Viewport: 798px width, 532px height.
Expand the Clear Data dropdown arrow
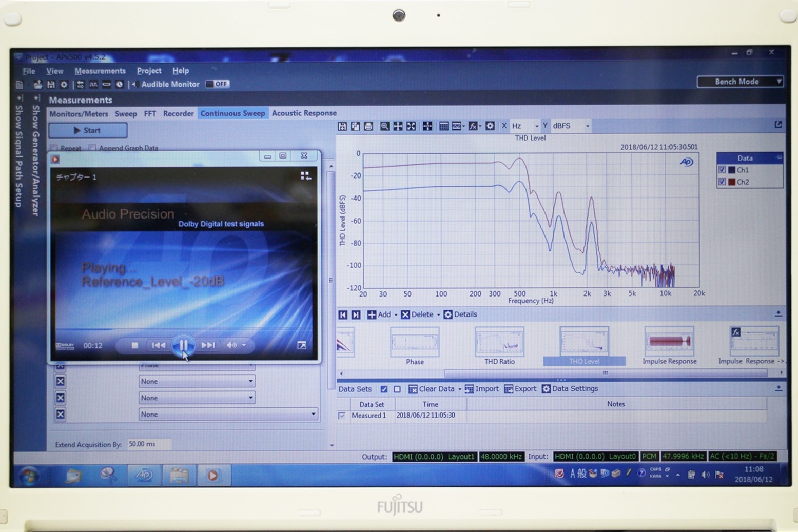(x=459, y=389)
